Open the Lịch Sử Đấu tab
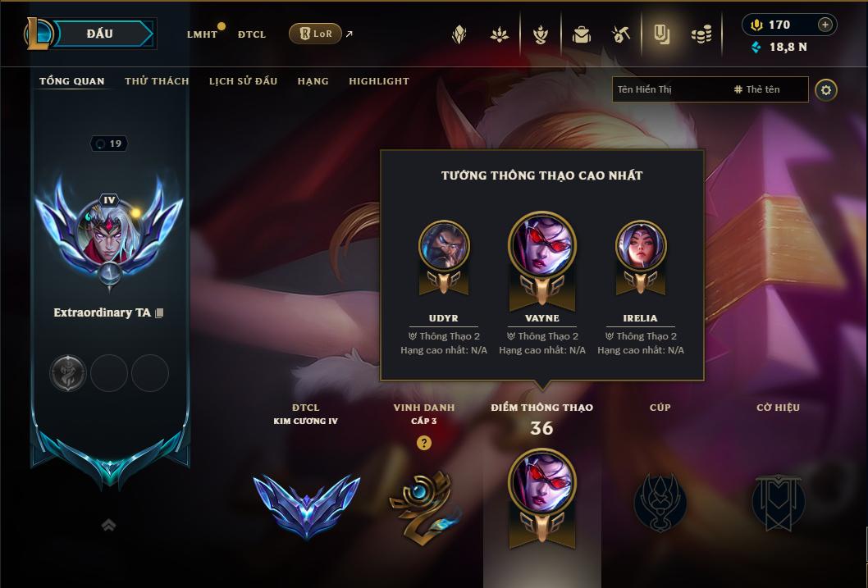868x588 pixels. pos(243,81)
